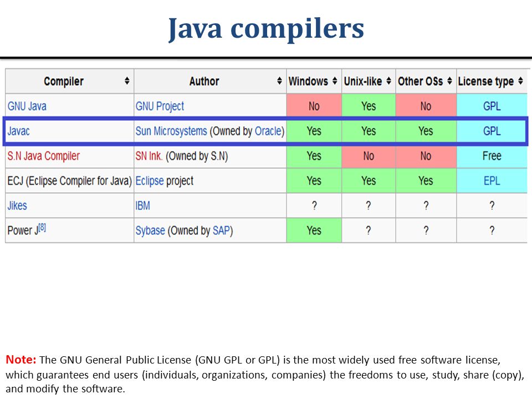Screen dimensions: 532x399
Task: Sort table by Author column arrows
Action: (x=279, y=81)
